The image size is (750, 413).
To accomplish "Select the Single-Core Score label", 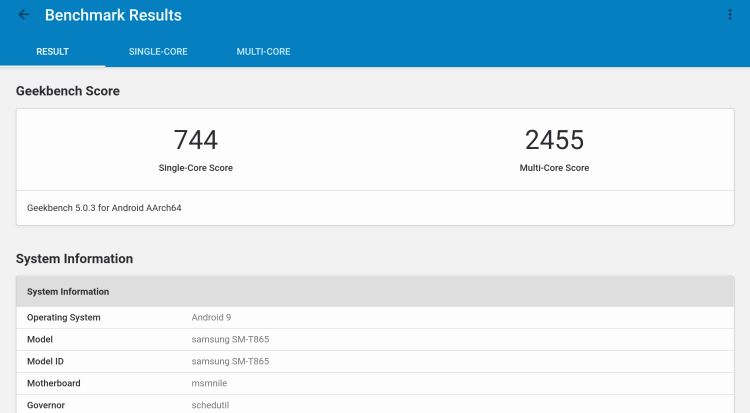I will (196, 168).
